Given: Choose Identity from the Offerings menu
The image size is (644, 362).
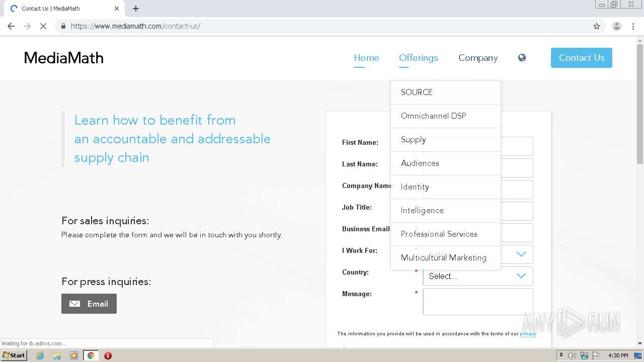Looking at the screenshot, I should click(x=446, y=187).
